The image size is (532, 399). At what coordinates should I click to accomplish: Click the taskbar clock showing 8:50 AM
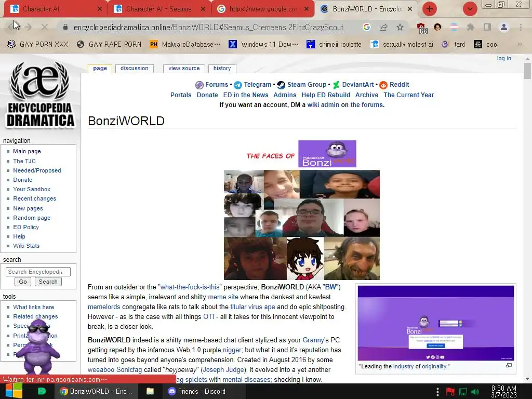point(504,392)
